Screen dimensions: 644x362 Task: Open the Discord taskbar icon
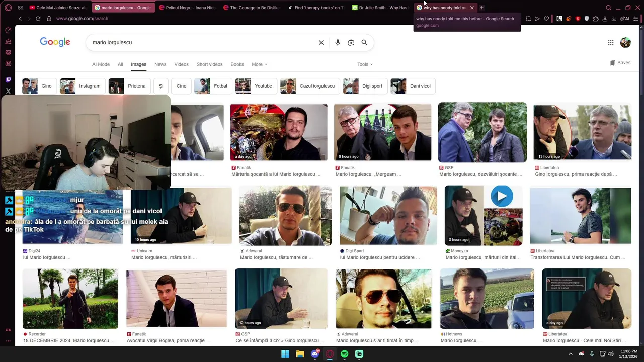(x=315, y=354)
